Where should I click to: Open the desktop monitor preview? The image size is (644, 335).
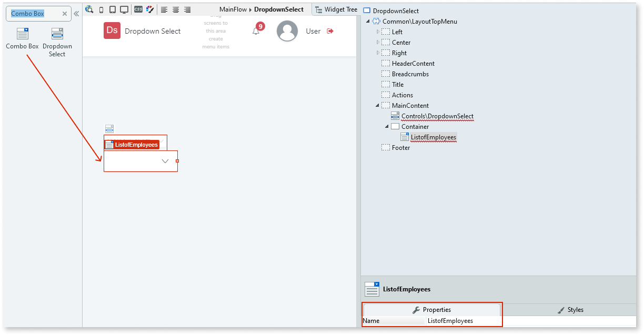pos(123,9)
